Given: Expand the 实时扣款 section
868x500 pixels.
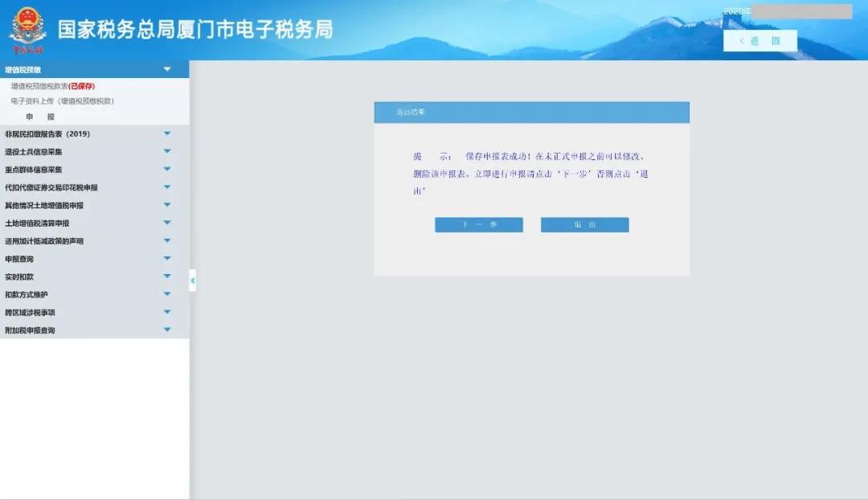Looking at the screenshot, I should (167, 276).
